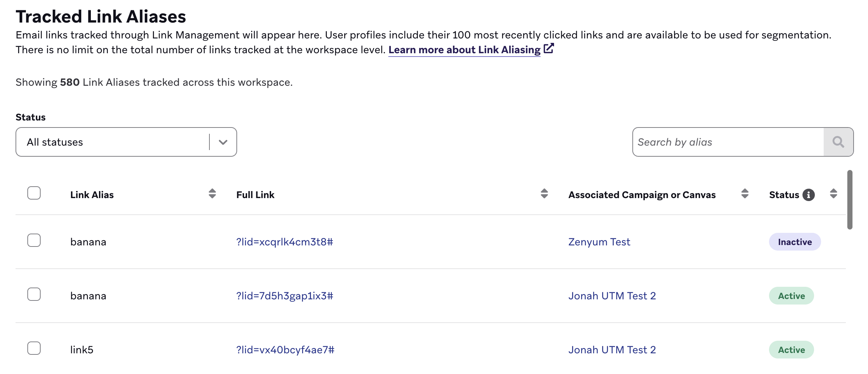
Task: Check the link5 row checkbox
Action: click(34, 349)
